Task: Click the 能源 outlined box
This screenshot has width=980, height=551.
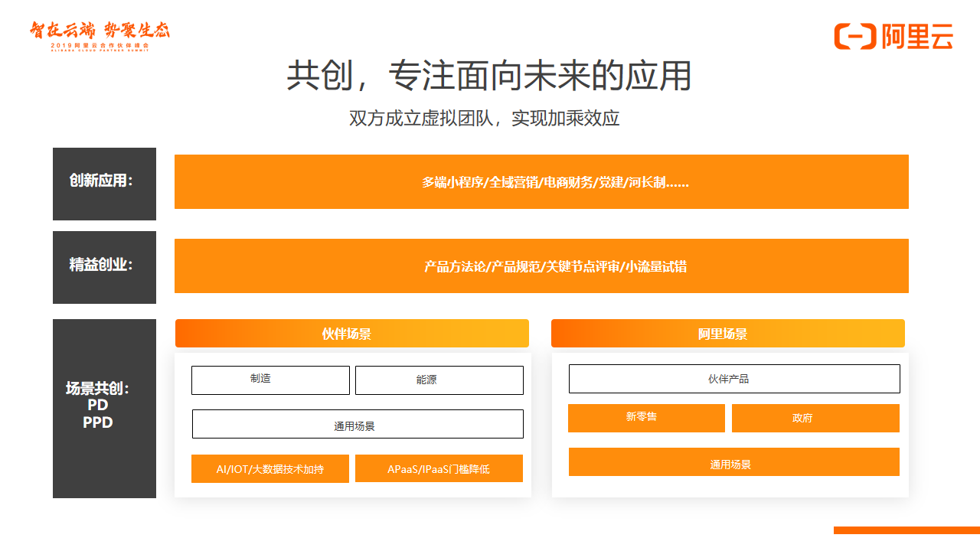Action: [439, 380]
